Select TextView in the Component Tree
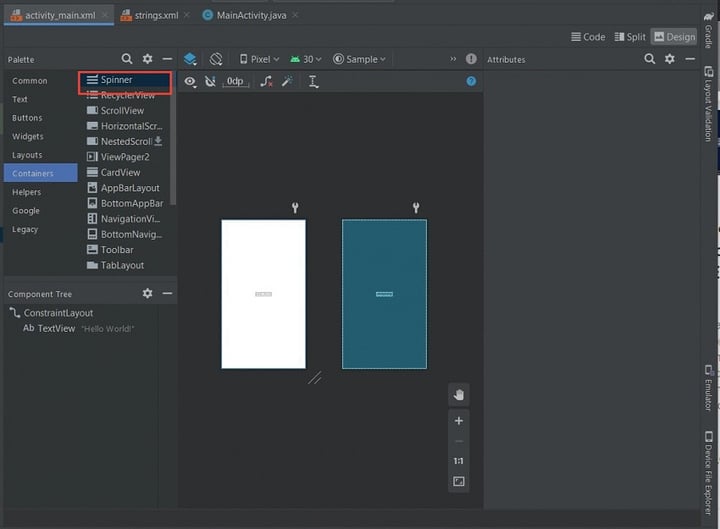 pos(56,328)
